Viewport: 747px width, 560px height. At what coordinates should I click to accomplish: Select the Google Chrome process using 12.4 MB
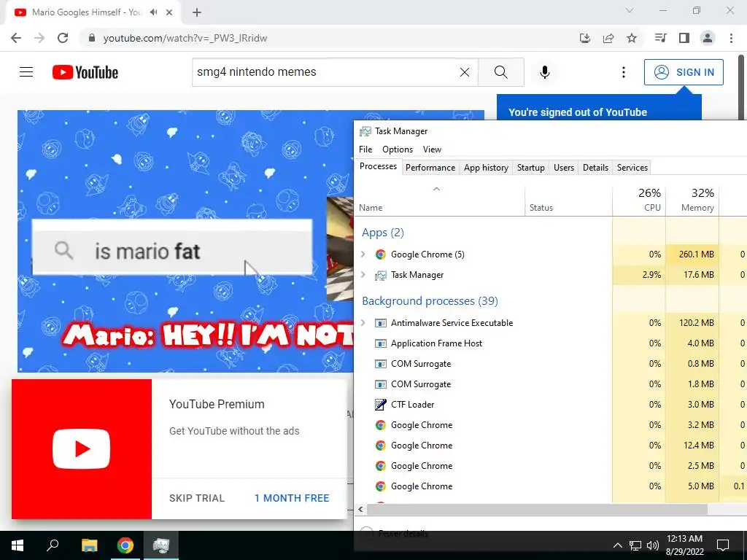click(551, 446)
